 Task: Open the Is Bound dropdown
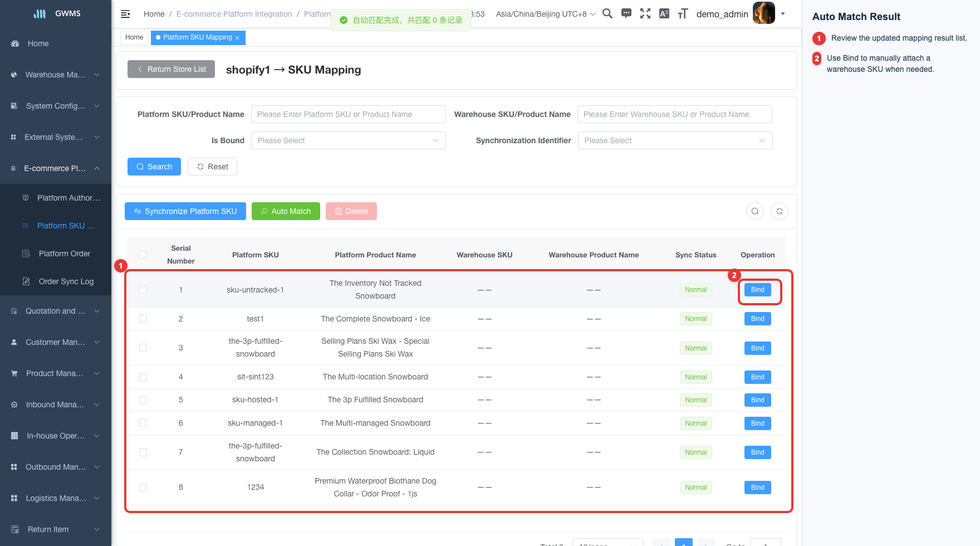349,140
